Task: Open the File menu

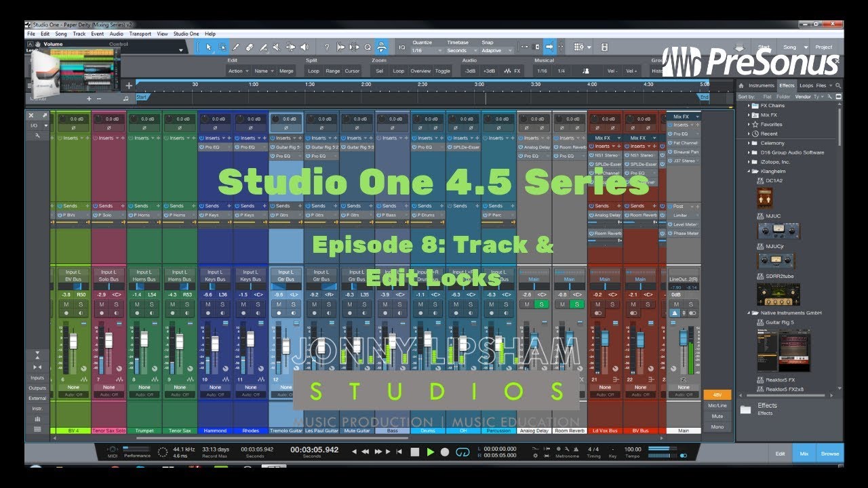Action: pyautogui.click(x=31, y=33)
